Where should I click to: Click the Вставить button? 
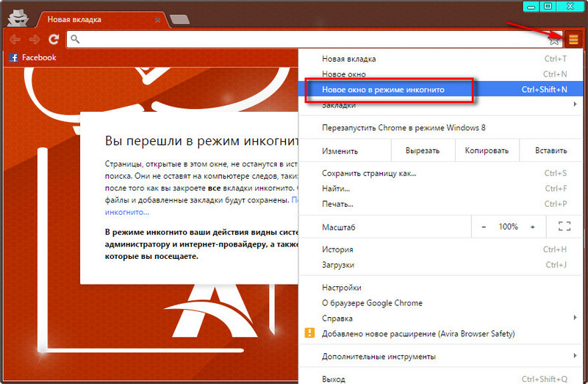pos(551,151)
